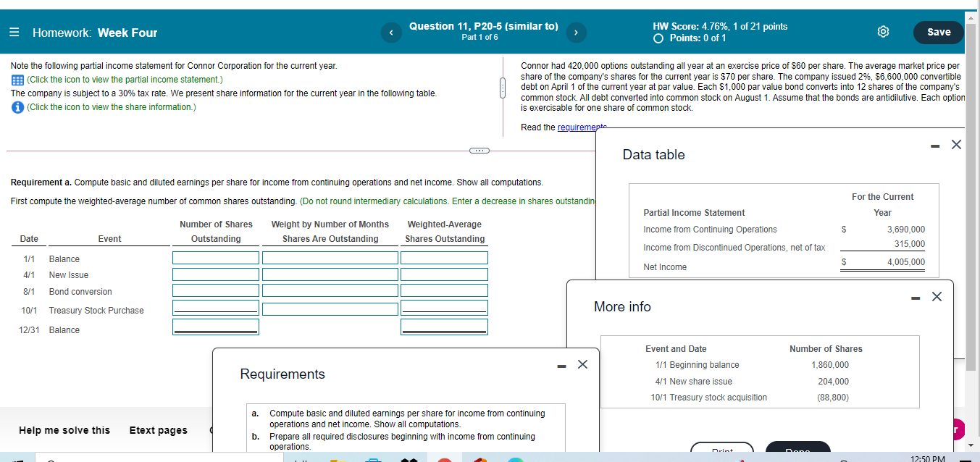Select 10/1 Treasury Stock weight by months field
This screenshot has width=980, height=462.
click(330, 308)
